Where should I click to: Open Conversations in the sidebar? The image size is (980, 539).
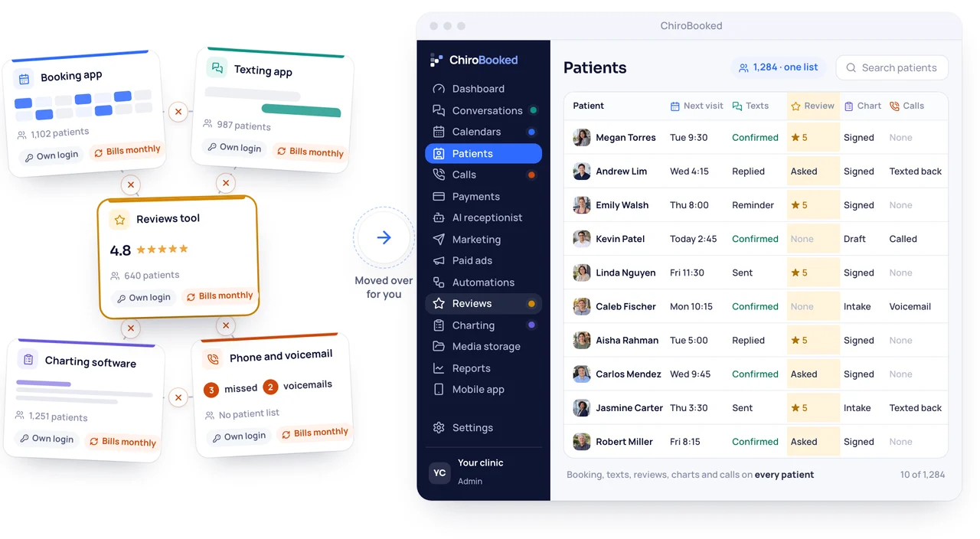483,110
